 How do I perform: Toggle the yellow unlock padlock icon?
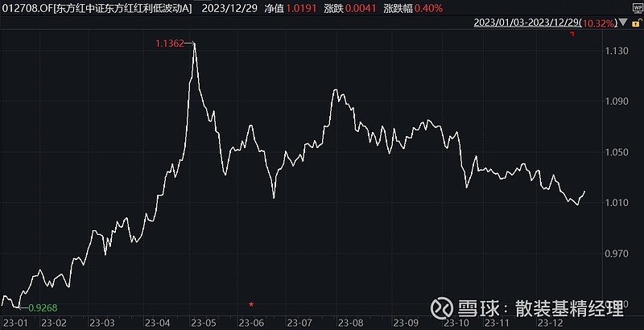point(638,23)
